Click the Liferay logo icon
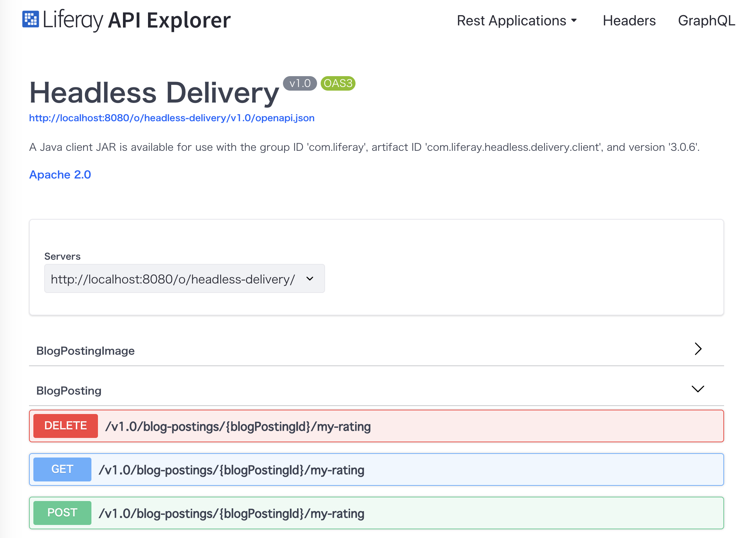Screen dimensions: 756x538 pyautogui.click(x=30, y=19)
